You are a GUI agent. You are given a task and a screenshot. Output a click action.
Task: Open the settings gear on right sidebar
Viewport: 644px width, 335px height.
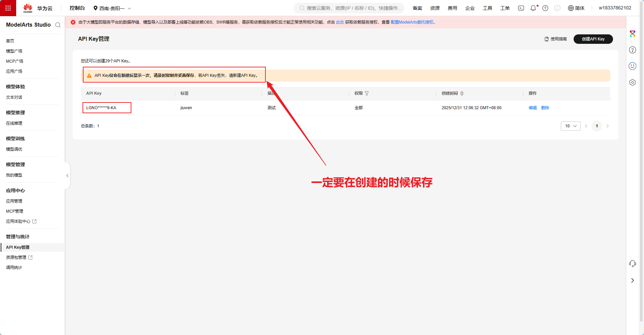point(633,82)
